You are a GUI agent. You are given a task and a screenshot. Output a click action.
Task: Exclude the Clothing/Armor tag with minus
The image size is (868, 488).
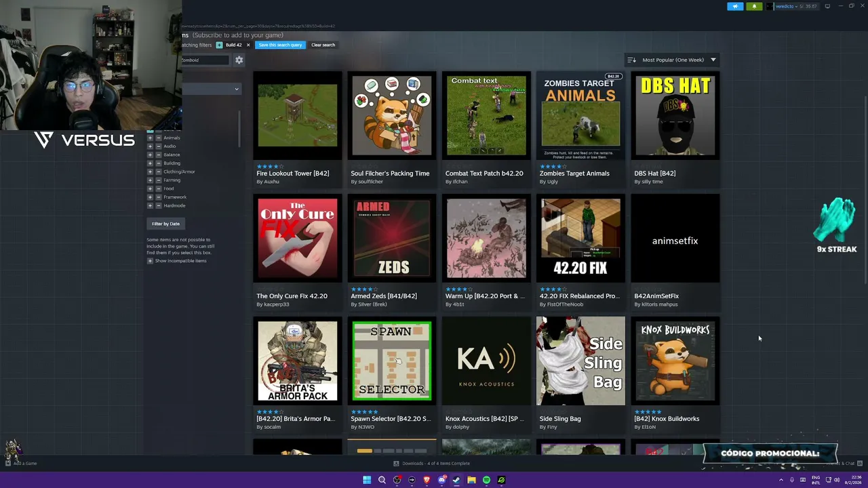tap(159, 171)
